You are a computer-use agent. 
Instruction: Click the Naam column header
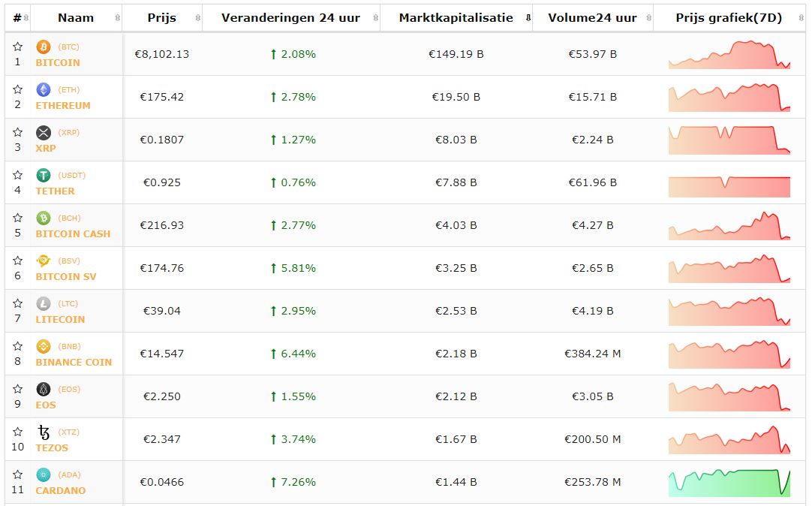point(76,18)
